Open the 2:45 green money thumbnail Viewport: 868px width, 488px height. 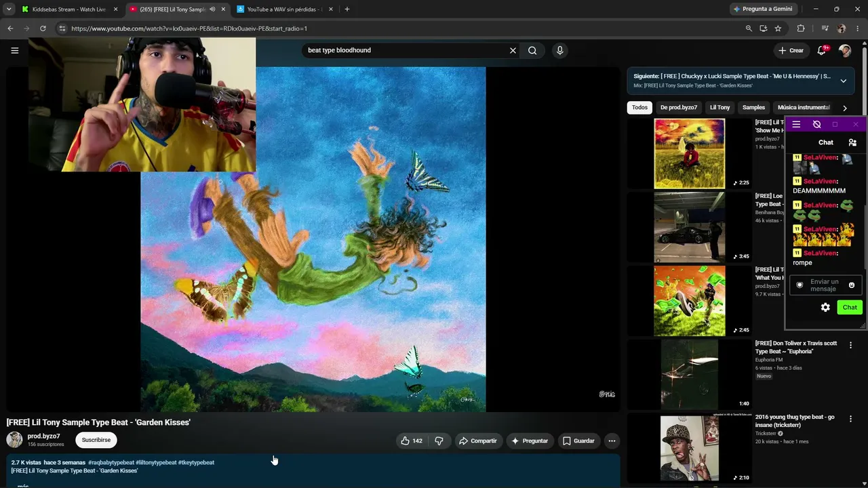tap(689, 301)
